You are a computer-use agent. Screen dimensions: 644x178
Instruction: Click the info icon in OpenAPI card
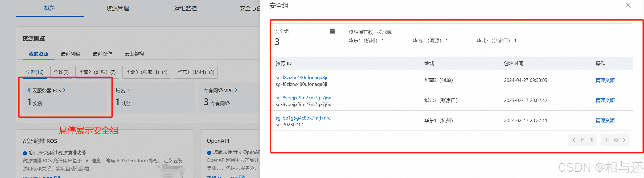coord(209,152)
